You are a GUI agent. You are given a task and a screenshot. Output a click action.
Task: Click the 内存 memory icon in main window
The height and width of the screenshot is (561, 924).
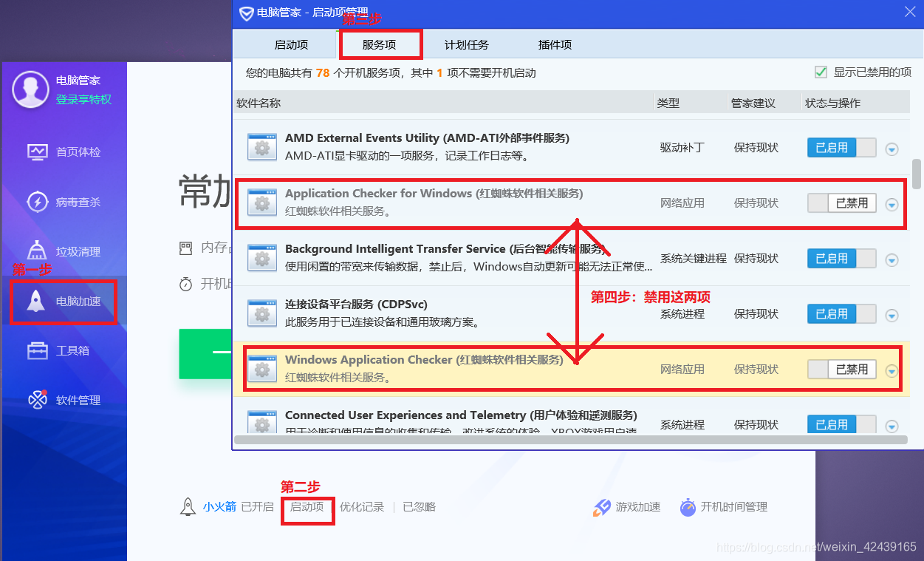185,248
